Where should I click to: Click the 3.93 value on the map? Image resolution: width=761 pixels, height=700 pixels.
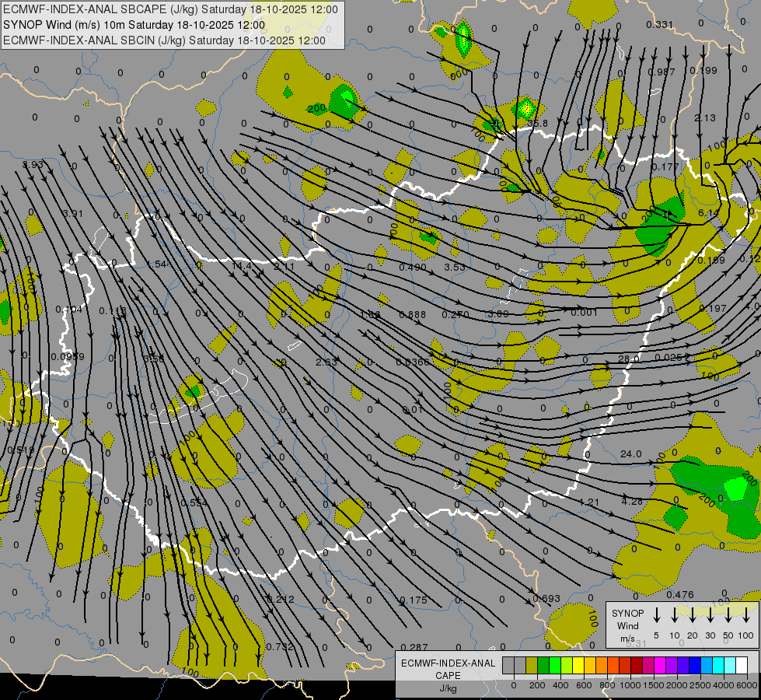pyautogui.click(x=33, y=164)
